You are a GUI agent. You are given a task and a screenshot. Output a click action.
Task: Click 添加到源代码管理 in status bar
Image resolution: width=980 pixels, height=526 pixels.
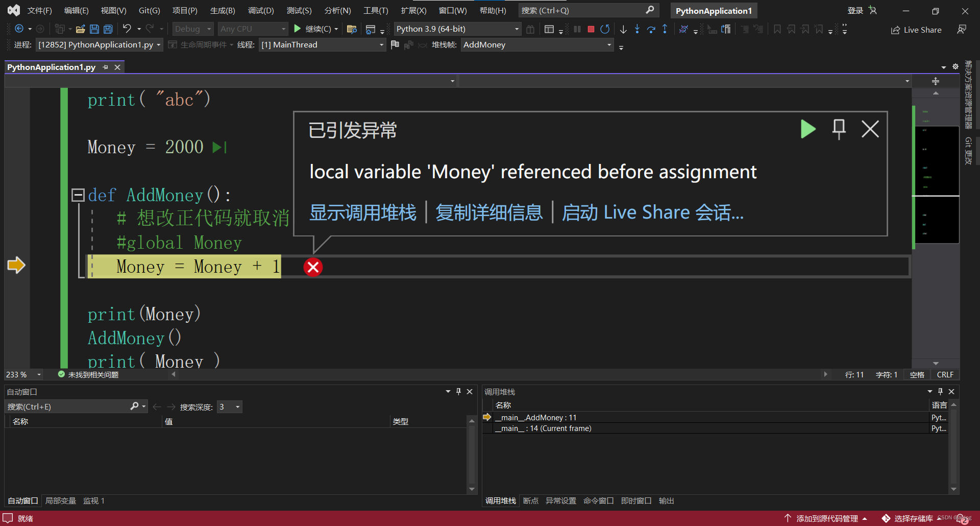coord(826,518)
